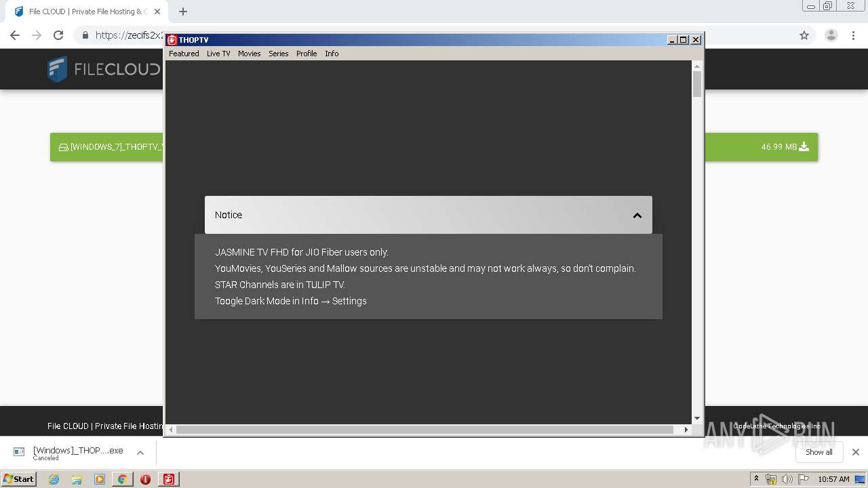Click the horizontal scrollbar left arrow
Image resolution: width=868 pixels, height=488 pixels.
[x=171, y=429]
